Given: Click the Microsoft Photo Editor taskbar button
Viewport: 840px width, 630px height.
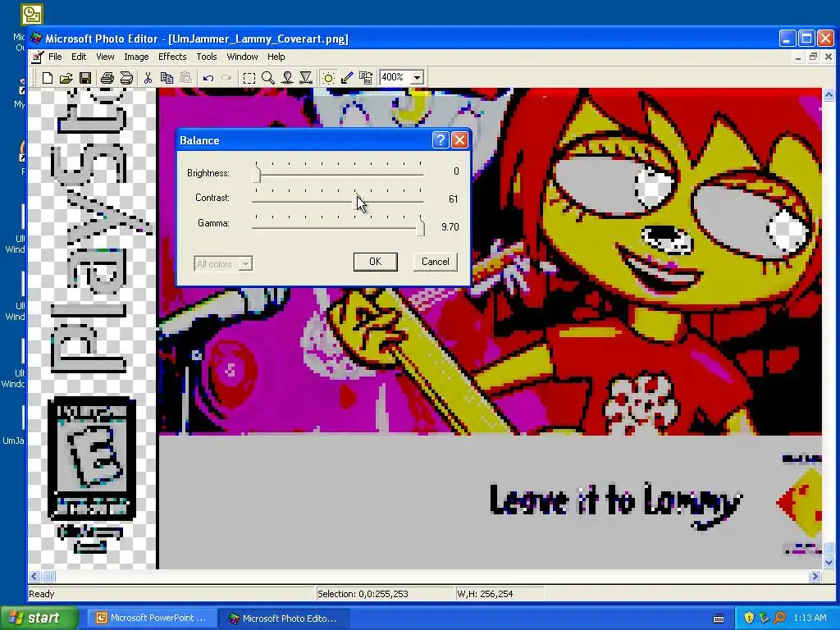Looking at the screenshot, I should tap(283, 619).
